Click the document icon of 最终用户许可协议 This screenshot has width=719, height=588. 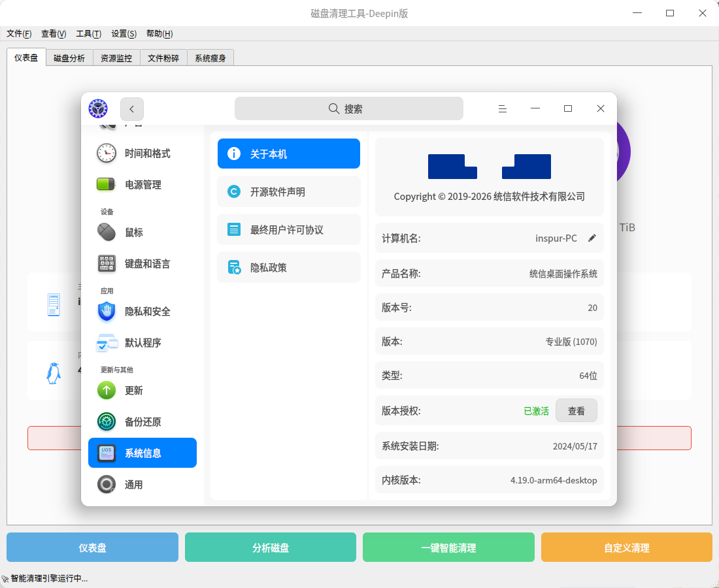tap(234, 229)
